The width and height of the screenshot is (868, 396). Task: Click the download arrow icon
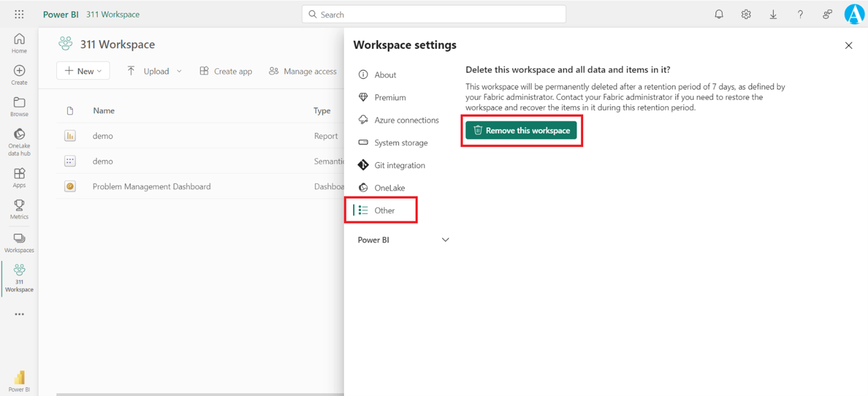coord(773,15)
